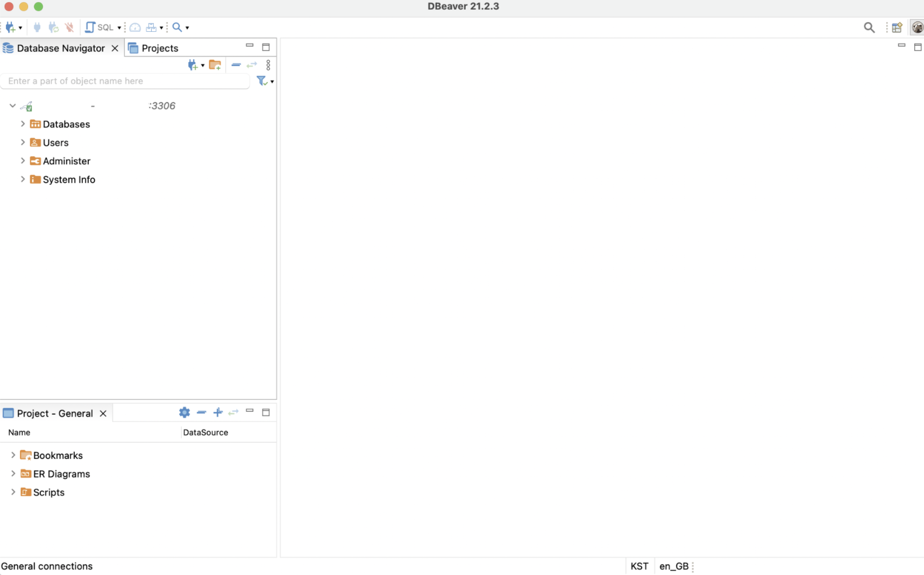Open the SQL editor toolbar button

click(x=99, y=27)
